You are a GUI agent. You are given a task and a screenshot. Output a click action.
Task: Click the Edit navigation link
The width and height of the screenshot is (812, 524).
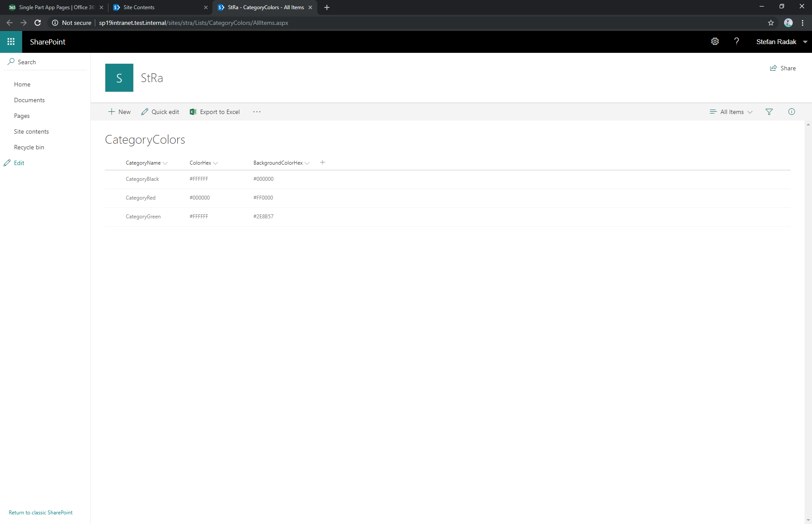point(19,163)
